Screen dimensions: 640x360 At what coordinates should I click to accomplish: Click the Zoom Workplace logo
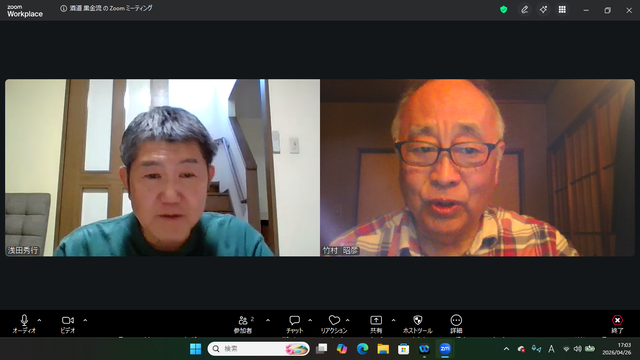pyautogui.click(x=24, y=11)
